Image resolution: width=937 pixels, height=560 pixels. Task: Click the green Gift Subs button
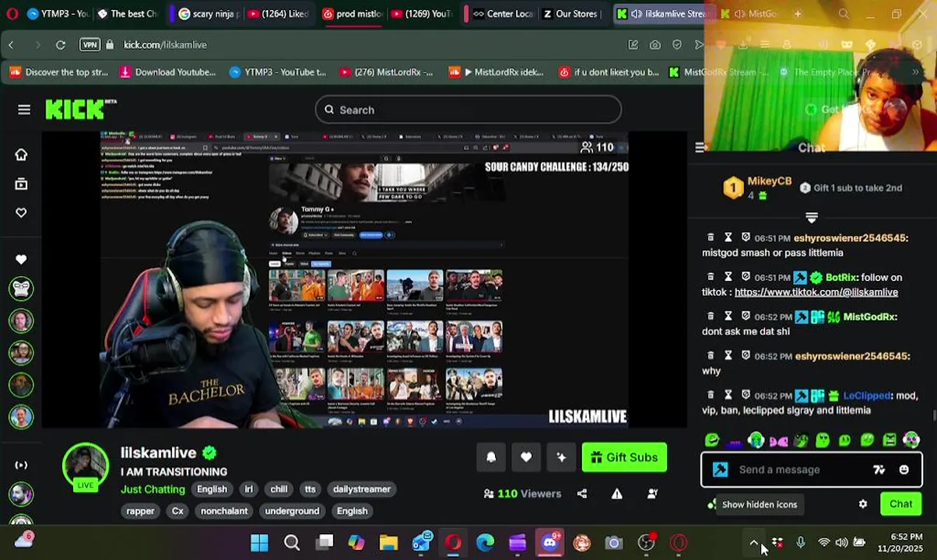pos(624,457)
